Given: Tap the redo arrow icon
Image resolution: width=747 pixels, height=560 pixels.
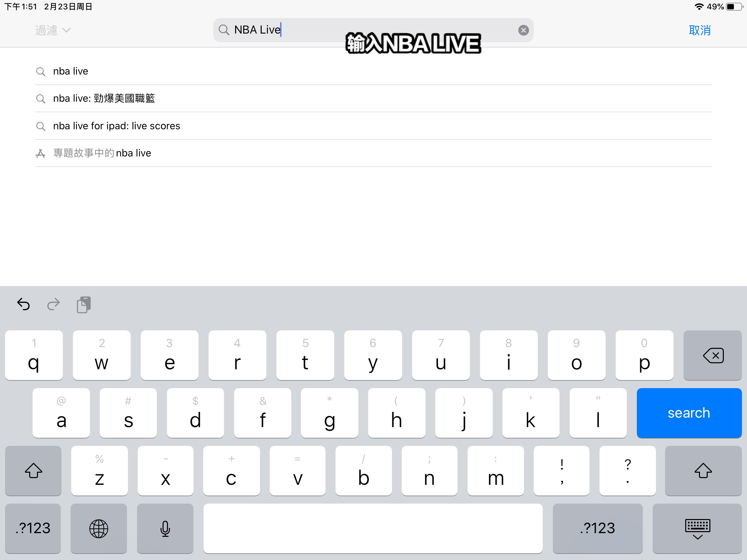Looking at the screenshot, I should click(x=53, y=305).
